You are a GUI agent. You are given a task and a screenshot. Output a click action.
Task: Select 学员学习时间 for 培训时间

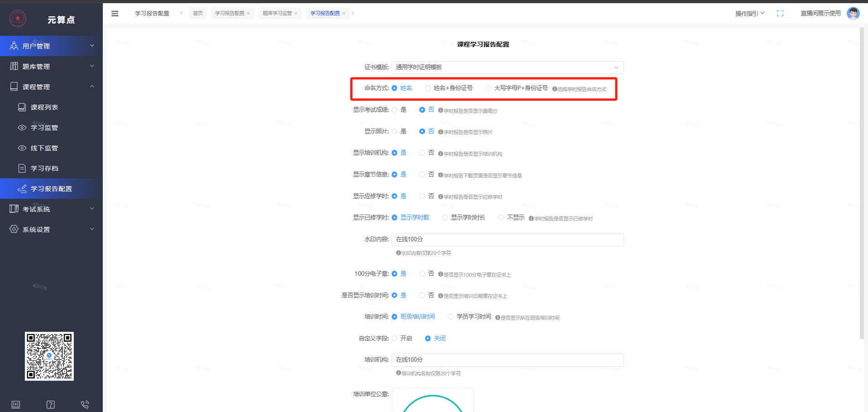coord(470,316)
